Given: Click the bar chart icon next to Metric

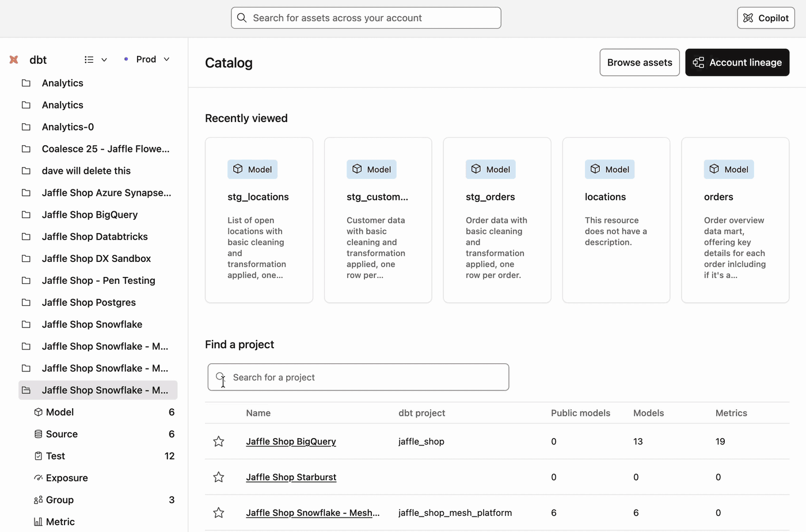Looking at the screenshot, I should click(38, 522).
